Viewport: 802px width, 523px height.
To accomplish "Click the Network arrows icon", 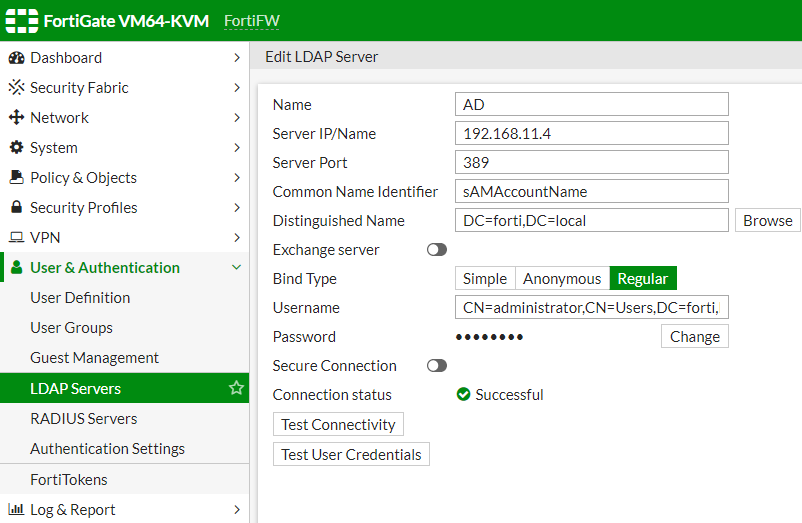I will [x=16, y=118].
